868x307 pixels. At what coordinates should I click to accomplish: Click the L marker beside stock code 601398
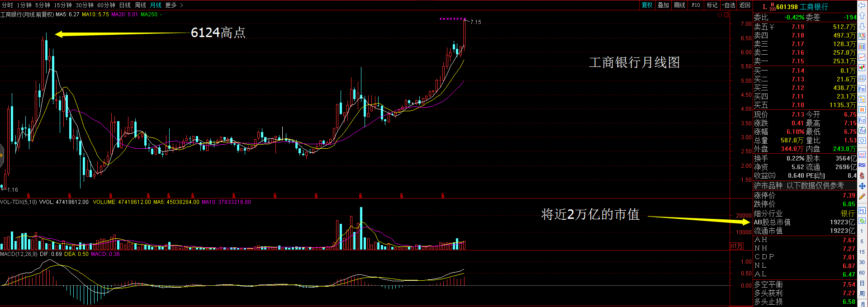[764, 7]
